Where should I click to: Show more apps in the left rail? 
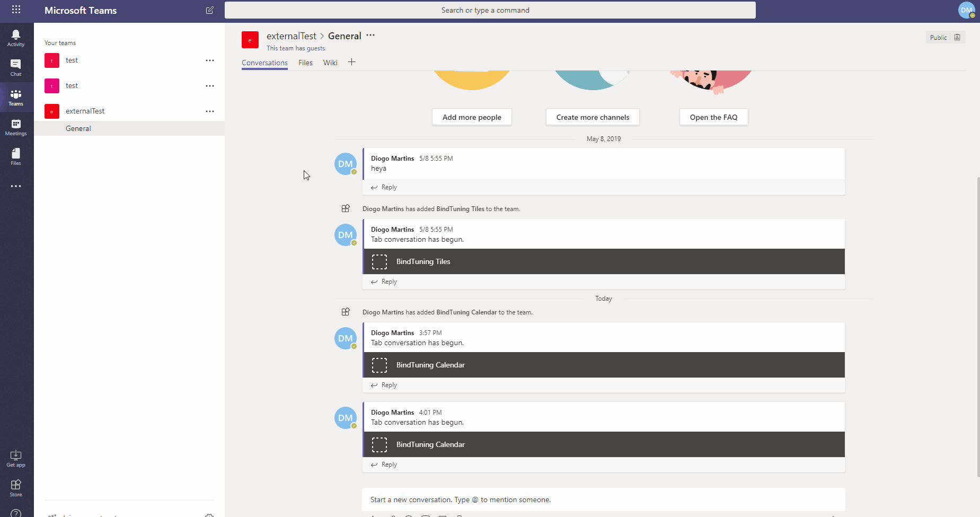(x=16, y=186)
